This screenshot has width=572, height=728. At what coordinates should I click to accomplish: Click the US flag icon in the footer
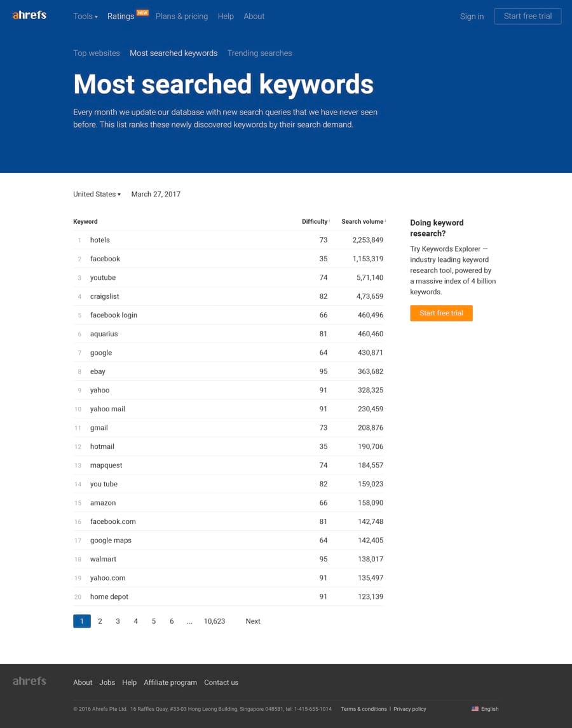475,708
